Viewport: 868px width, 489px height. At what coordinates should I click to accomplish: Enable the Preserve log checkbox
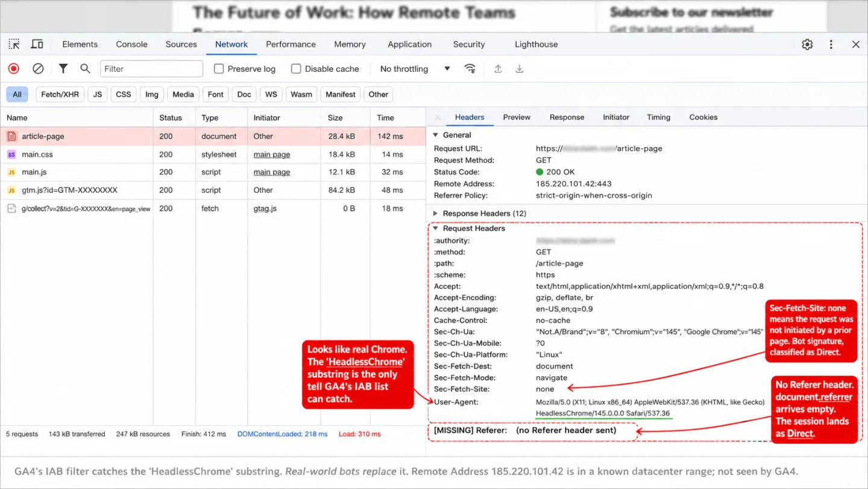(219, 69)
